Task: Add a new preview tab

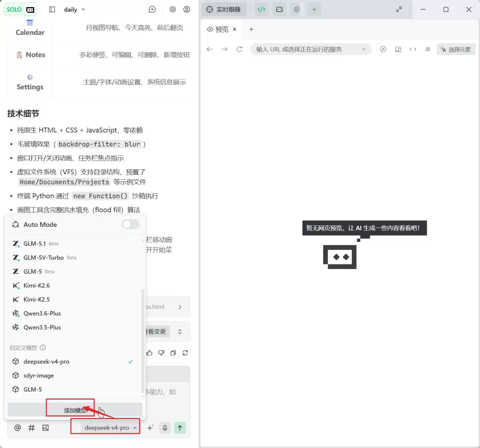Action: pos(251,29)
